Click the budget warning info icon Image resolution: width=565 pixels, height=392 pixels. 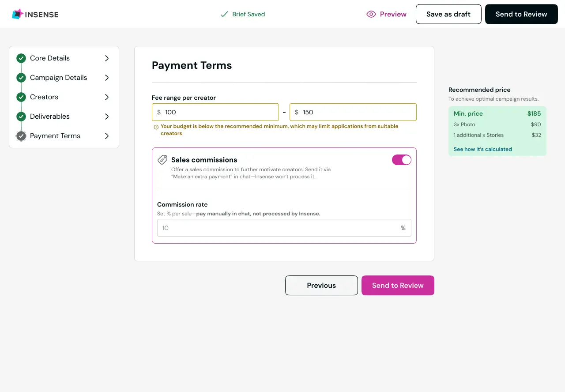(156, 126)
